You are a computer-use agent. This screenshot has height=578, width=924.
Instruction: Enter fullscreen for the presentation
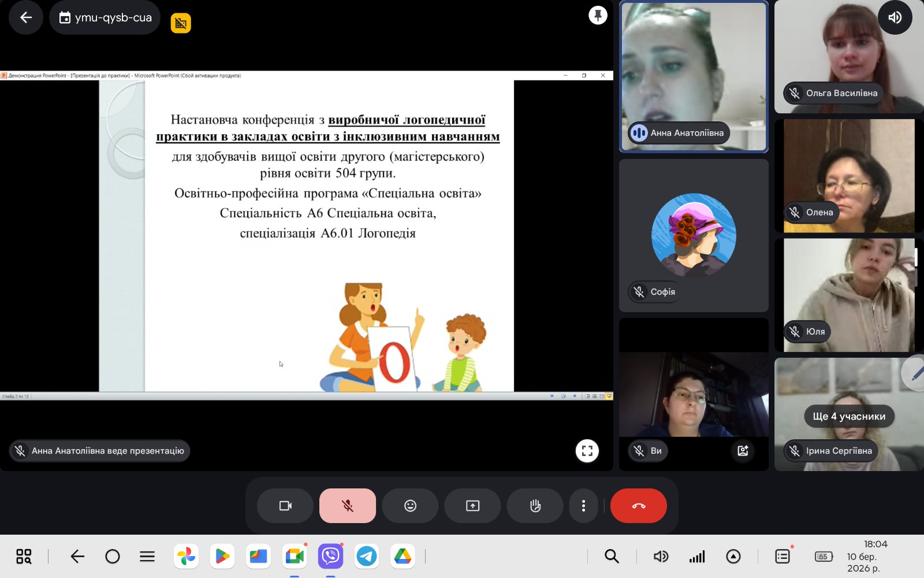(587, 451)
